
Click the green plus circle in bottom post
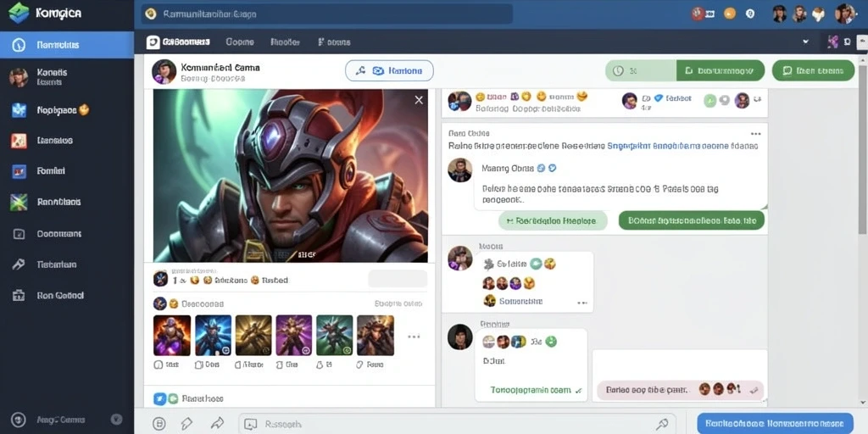[x=551, y=342]
